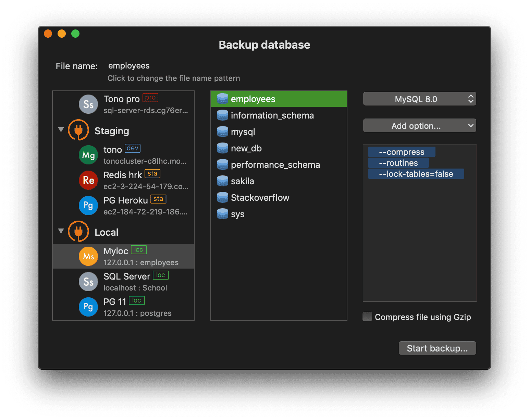Click the pro tag on Tono pro
529x420 pixels.
pyautogui.click(x=150, y=98)
